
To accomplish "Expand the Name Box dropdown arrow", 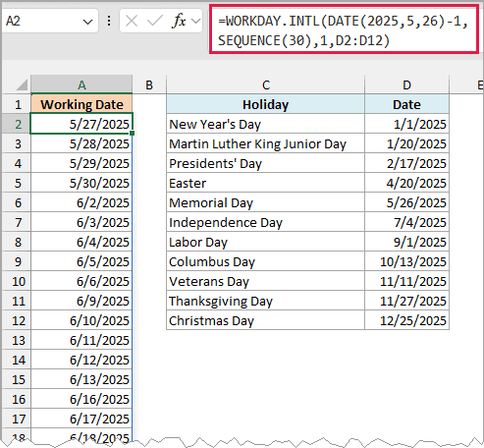I will (87, 22).
